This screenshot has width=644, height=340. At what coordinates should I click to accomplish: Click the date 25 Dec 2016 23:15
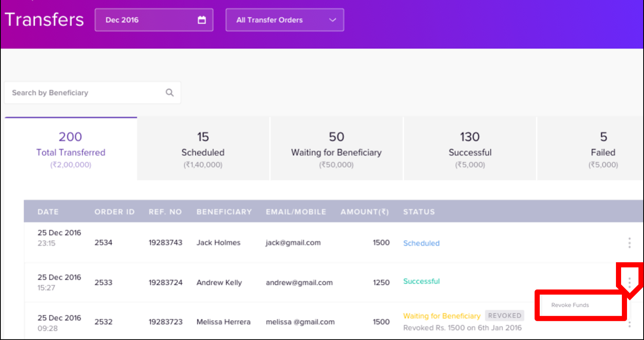[59, 238]
